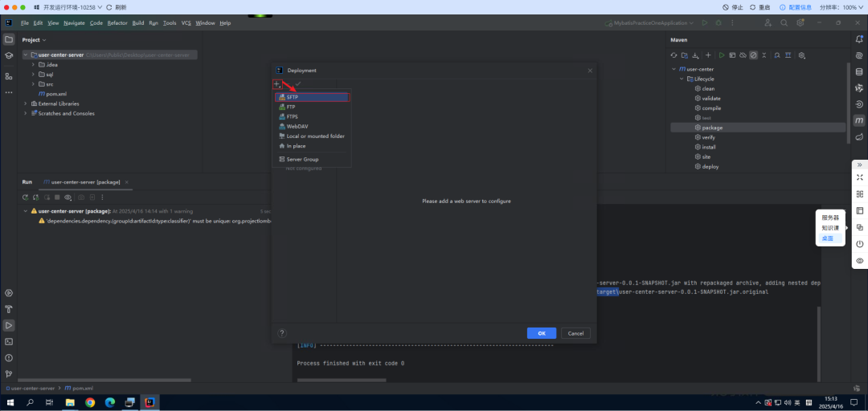Click Cancel in Deployment dialog
Image resolution: width=868 pixels, height=411 pixels.
575,333
